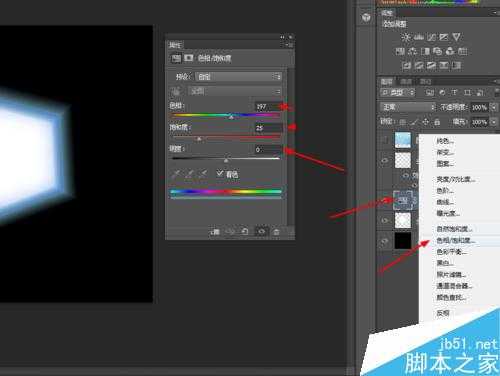Filter layers by smart object icon
The image size is (500, 376).
[x=480, y=93]
